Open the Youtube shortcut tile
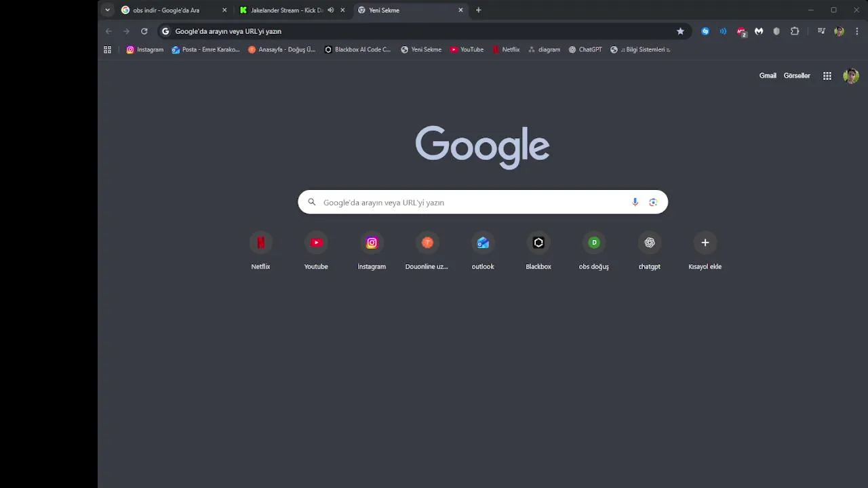Screen dimensions: 868x488 [316, 251]
